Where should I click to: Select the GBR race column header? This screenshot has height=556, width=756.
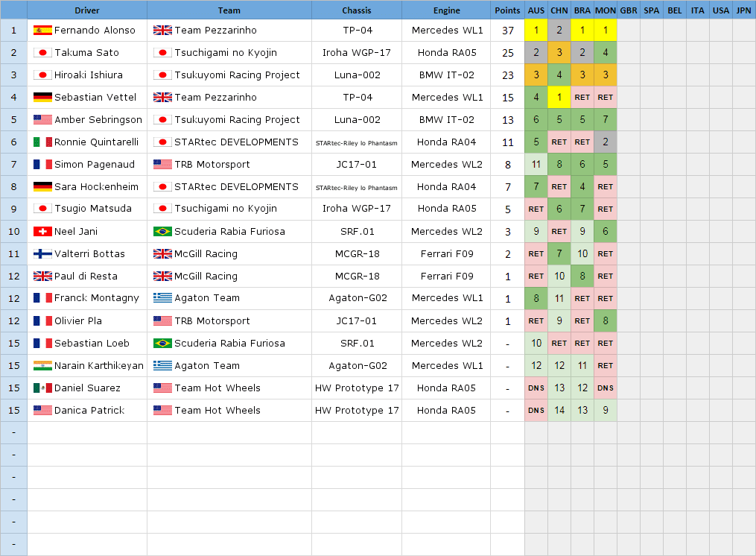[x=629, y=10]
